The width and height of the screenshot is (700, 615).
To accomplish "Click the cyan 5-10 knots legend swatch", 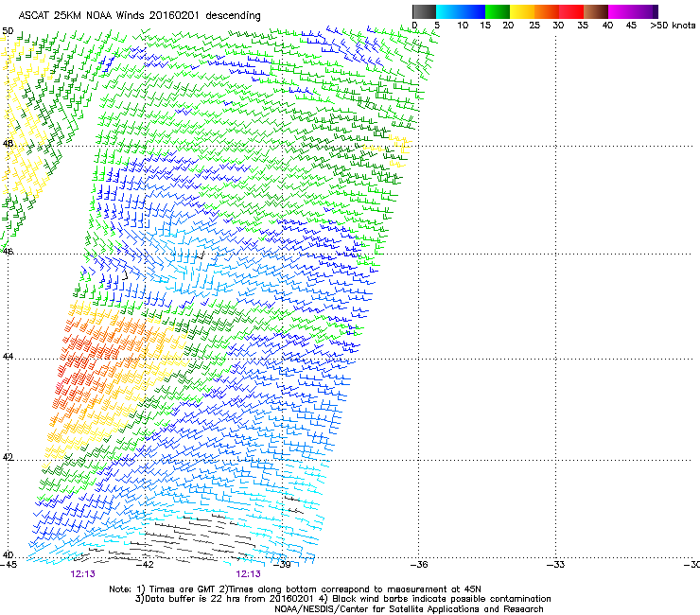I will 448,11.
